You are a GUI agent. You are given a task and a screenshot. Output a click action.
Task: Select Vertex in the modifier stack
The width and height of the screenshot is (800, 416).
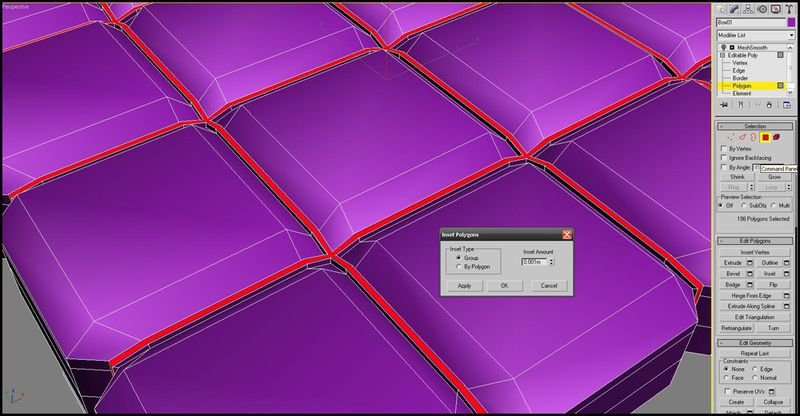pyautogui.click(x=740, y=63)
